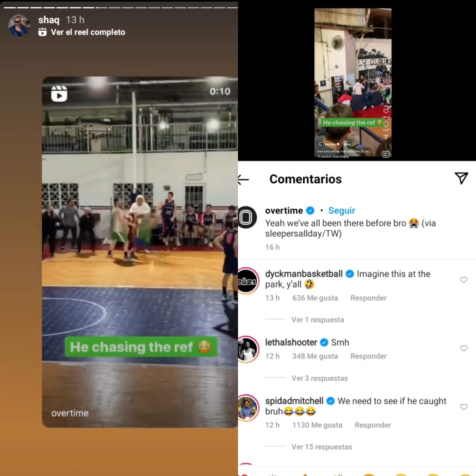Reply to dyckmanbasketball with Responder
The height and width of the screenshot is (476, 476).
click(x=368, y=298)
